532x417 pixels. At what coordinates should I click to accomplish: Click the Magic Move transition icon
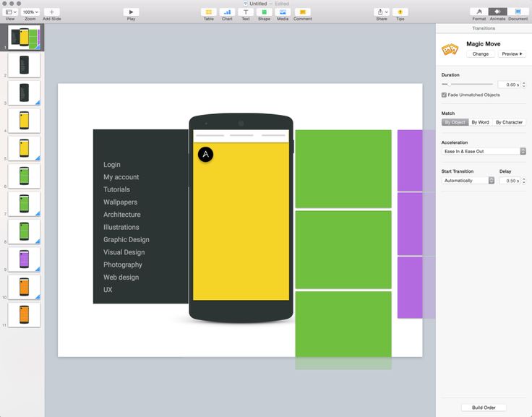coord(450,50)
